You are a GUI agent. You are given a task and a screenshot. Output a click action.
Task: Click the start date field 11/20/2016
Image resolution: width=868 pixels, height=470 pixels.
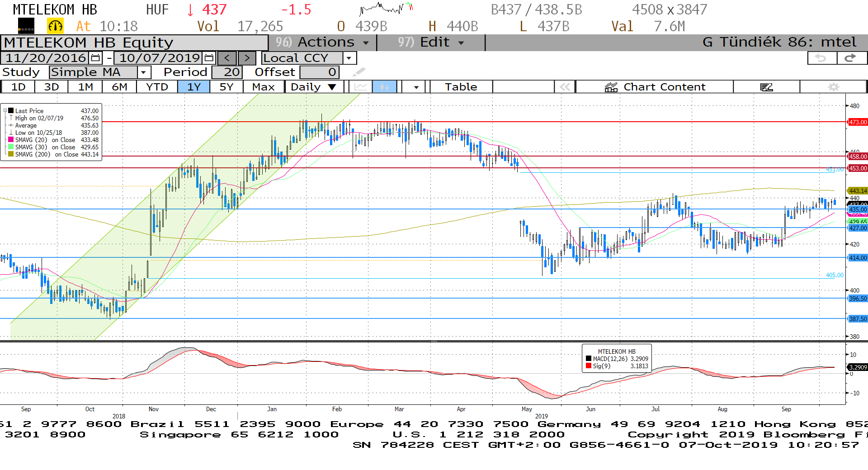tap(45, 58)
